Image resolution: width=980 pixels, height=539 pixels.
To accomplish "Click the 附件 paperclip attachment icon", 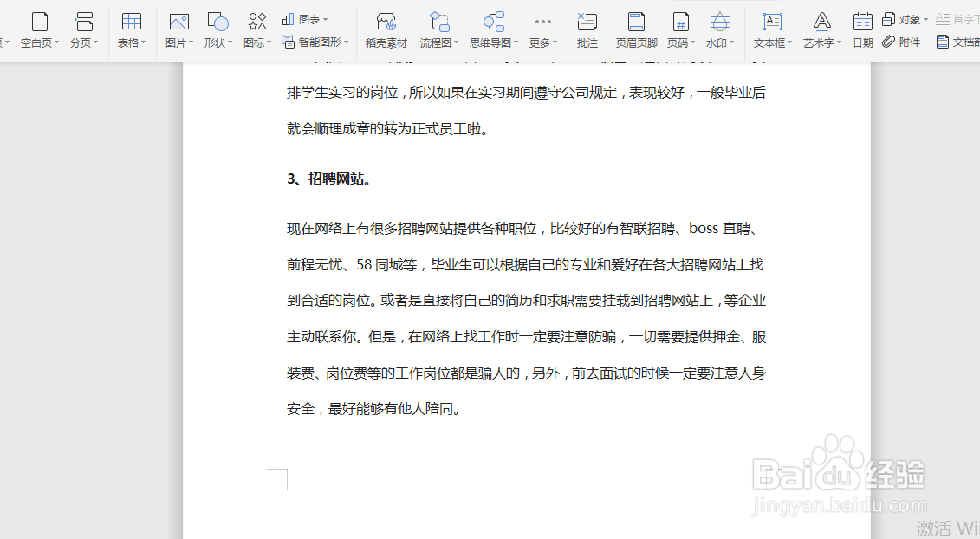I will [888, 42].
